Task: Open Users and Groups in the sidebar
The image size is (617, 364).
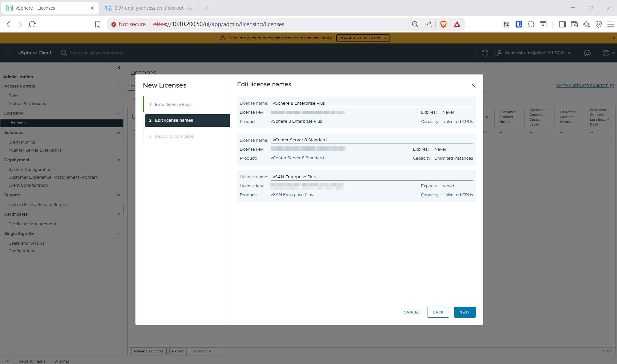Action: point(26,243)
